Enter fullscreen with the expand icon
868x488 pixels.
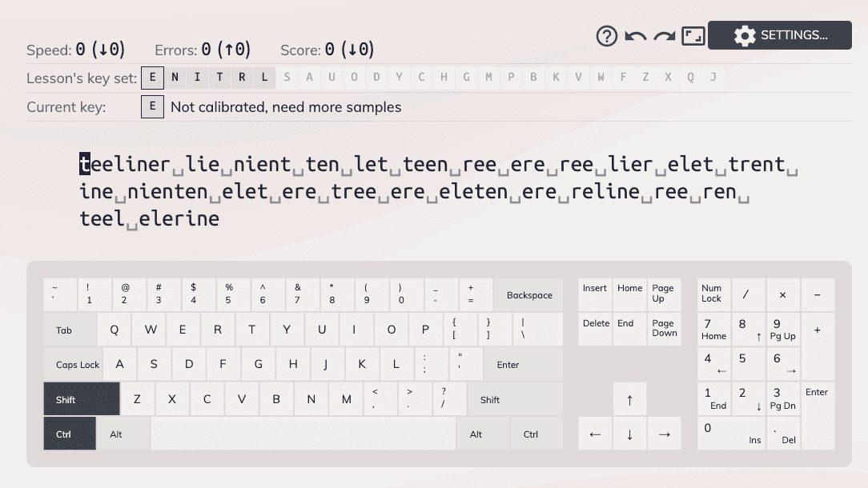tap(693, 36)
